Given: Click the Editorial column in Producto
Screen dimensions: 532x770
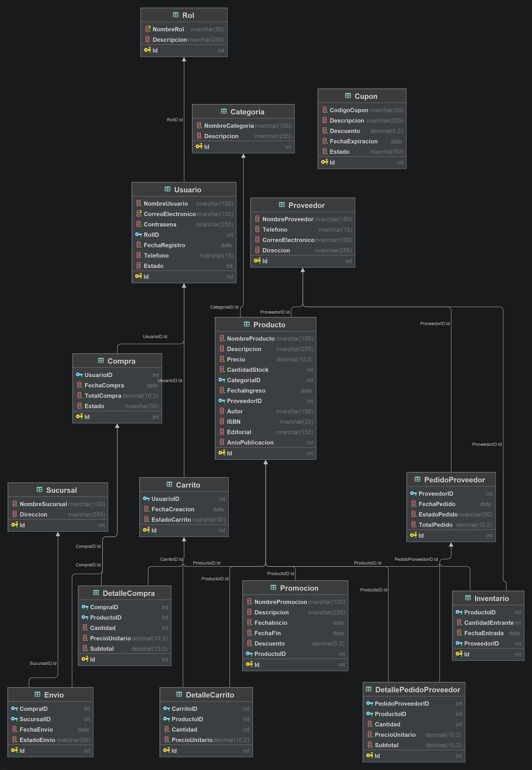Looking at the screenshot, I should pos(266,432).
